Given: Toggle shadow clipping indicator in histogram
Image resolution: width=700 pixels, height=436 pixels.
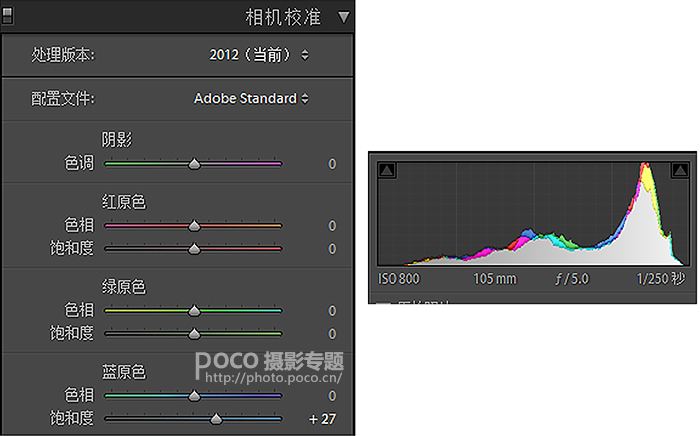Looking at the screenshot, I should coord(388,171).
